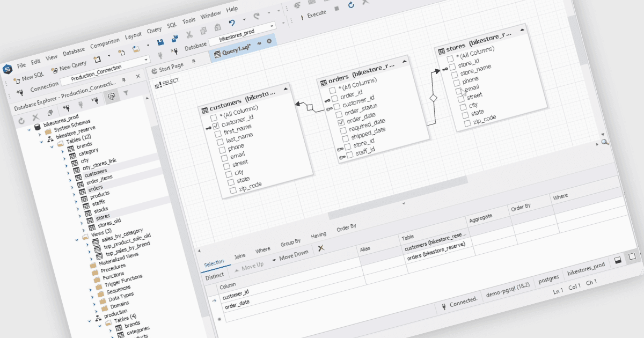The image size is (644, 338).
Task: Check order_status in orders table
Action: click(x=339, y=114)
